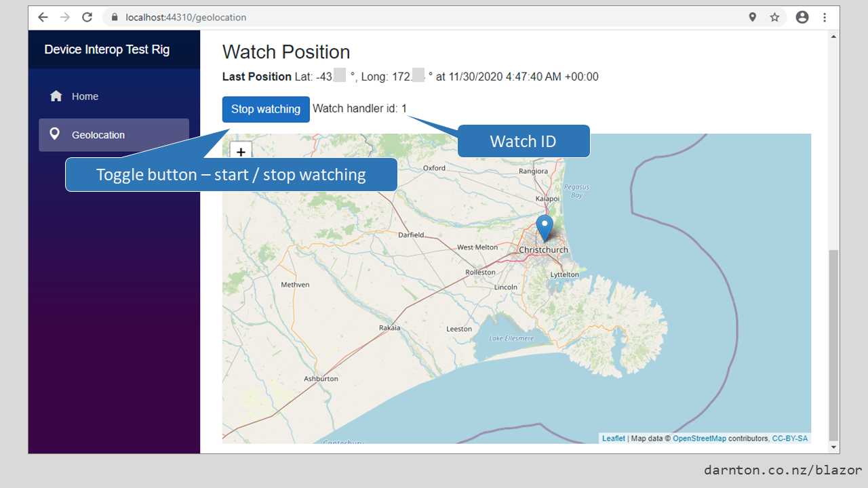Click the Device Interop Test Rig title
This screenshot has height=488, width=868.
pos(107,49)
